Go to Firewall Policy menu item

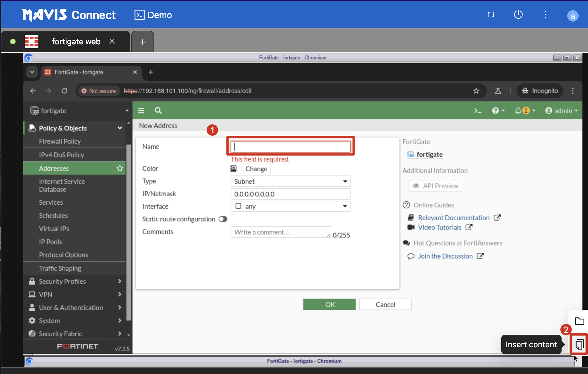point(60,141)
